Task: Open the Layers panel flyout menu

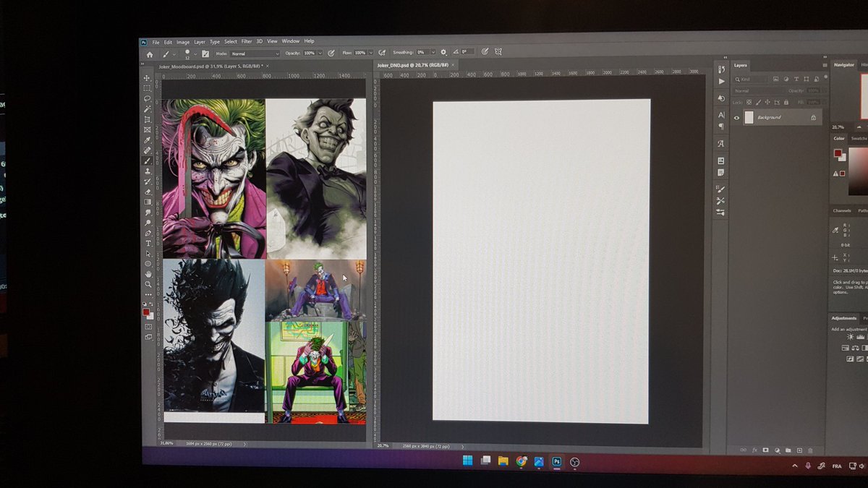Action: point(825,65)
